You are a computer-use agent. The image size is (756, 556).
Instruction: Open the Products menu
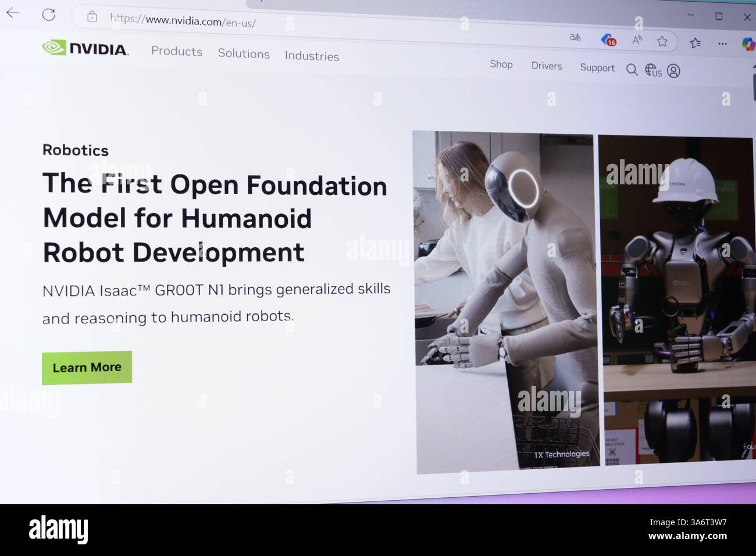coord(177,51)
